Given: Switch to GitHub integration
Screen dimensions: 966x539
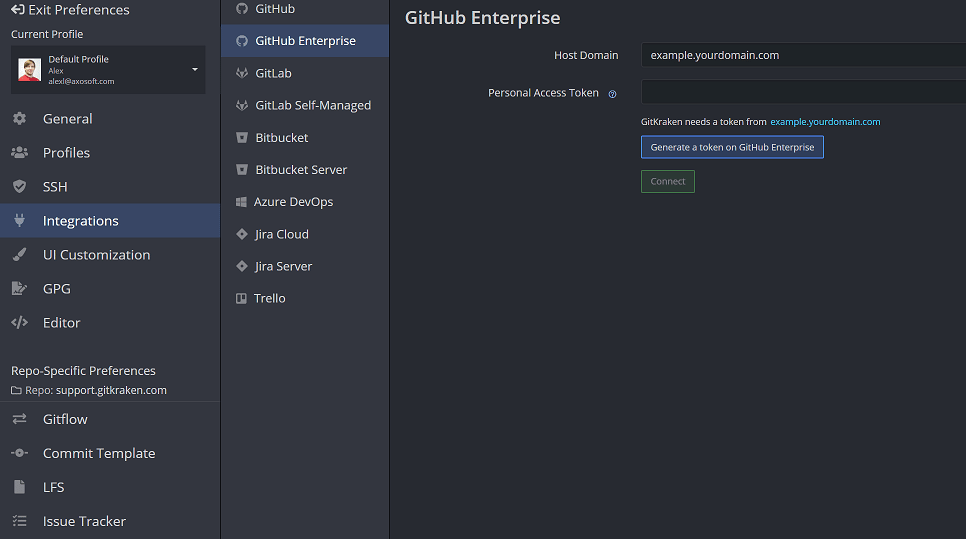Looking at the screenshot, I should pyautogui.click(x=275, y=9).
